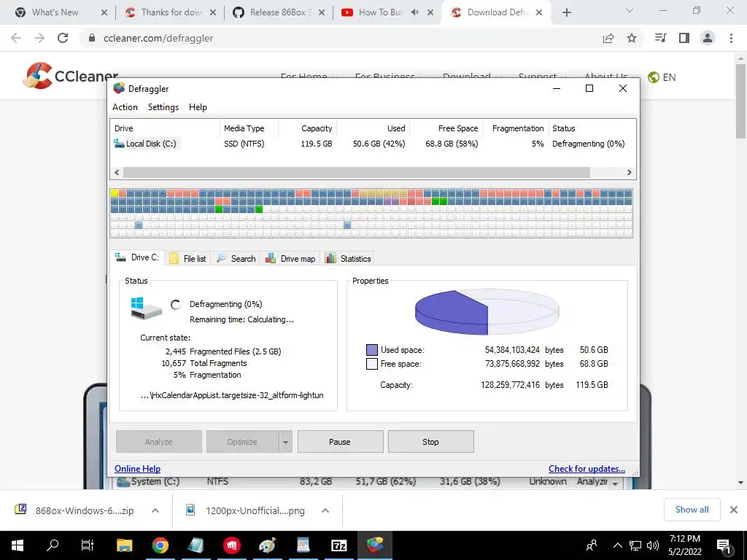Open the Online Help link
The image size is (747, 560).
coord(137,469)
